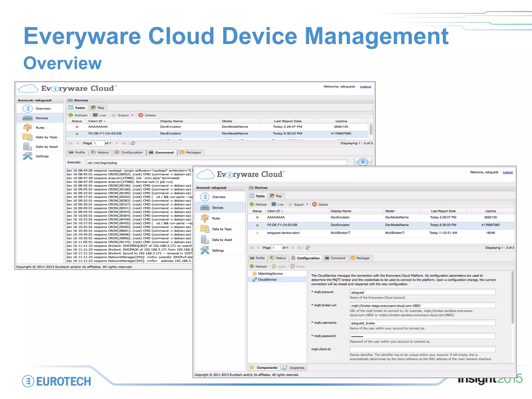Switch to Snapshots tab at bottom
Screen dimensions: 532x399
294,368
